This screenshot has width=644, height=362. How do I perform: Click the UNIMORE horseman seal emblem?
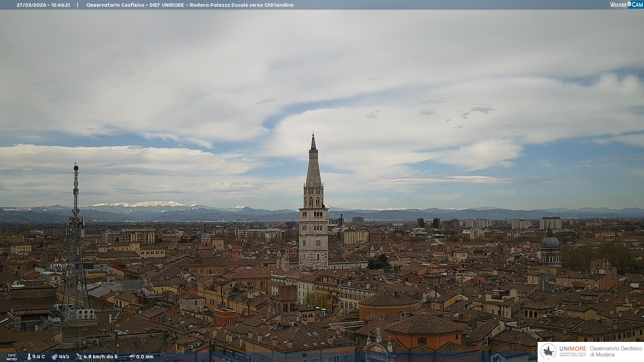point(548,352)
